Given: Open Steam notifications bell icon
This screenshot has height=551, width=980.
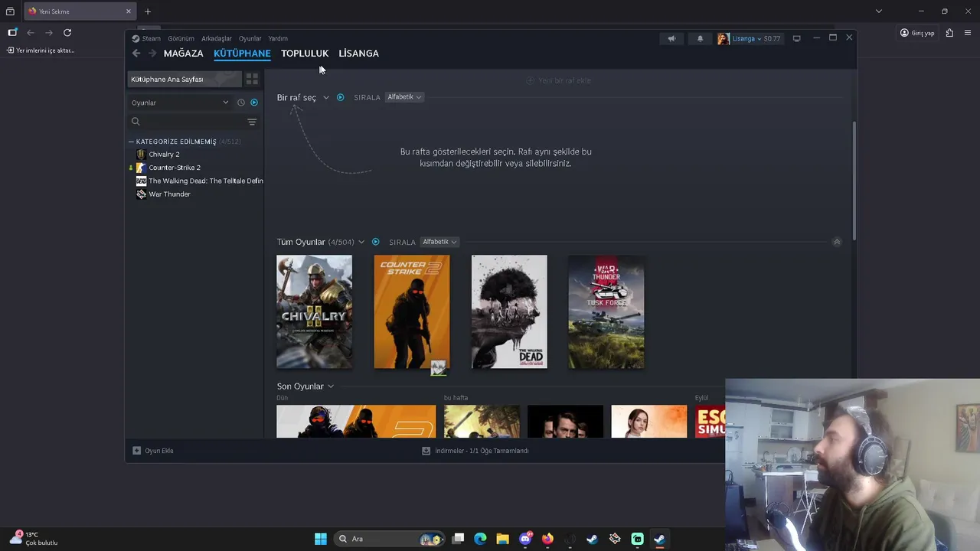Looking at the screenshot, I should click(x=700, y=38).
